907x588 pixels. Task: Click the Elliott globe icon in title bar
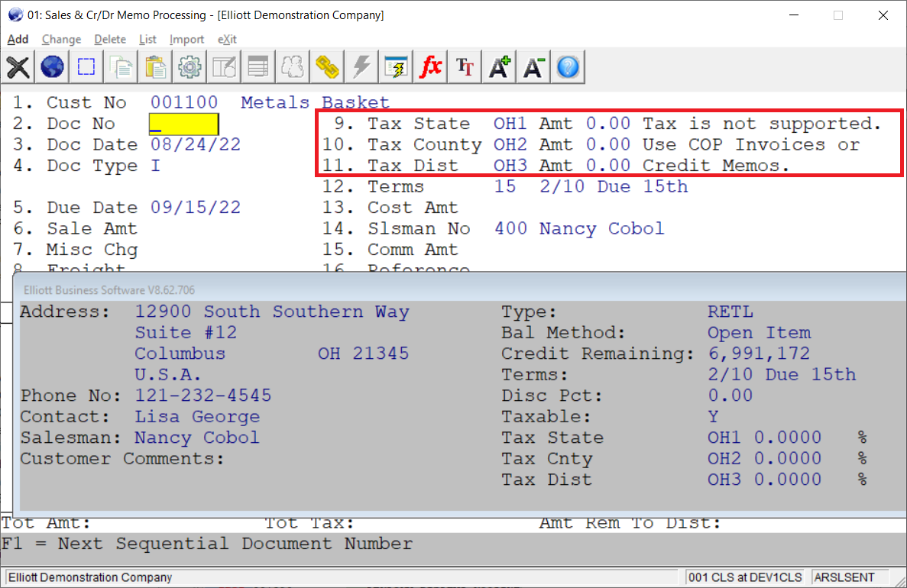coord(15,15)
